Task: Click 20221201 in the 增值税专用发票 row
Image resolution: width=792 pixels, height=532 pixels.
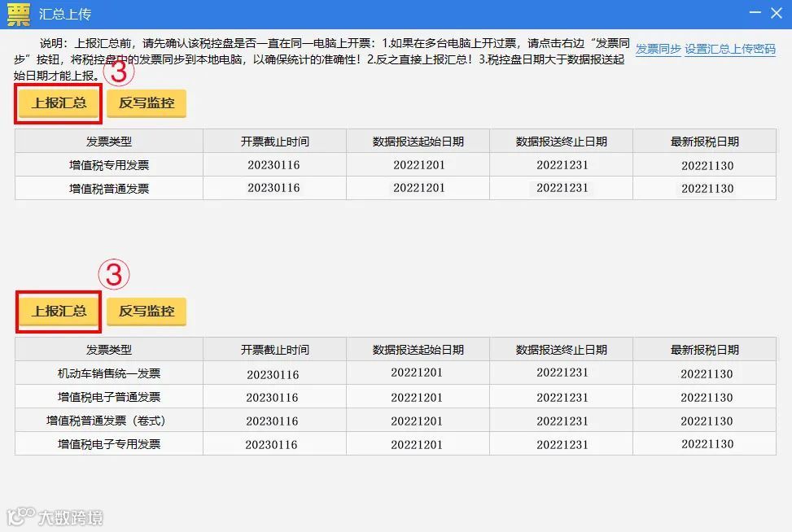Action: 418,165
